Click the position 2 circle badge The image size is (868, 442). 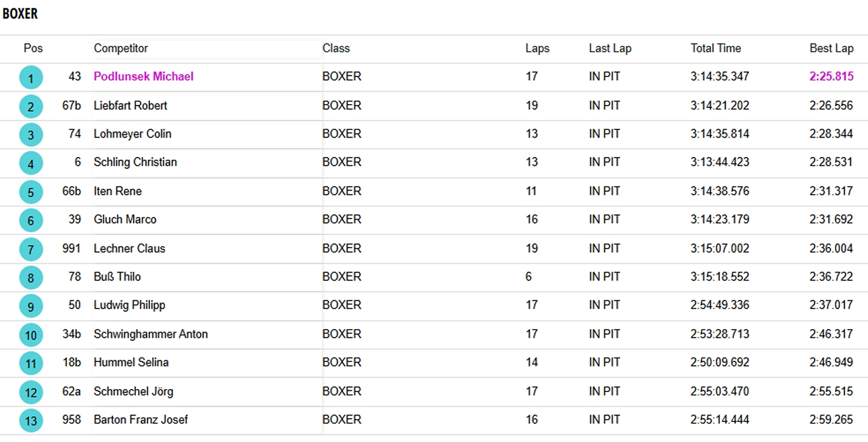(31, 106)
